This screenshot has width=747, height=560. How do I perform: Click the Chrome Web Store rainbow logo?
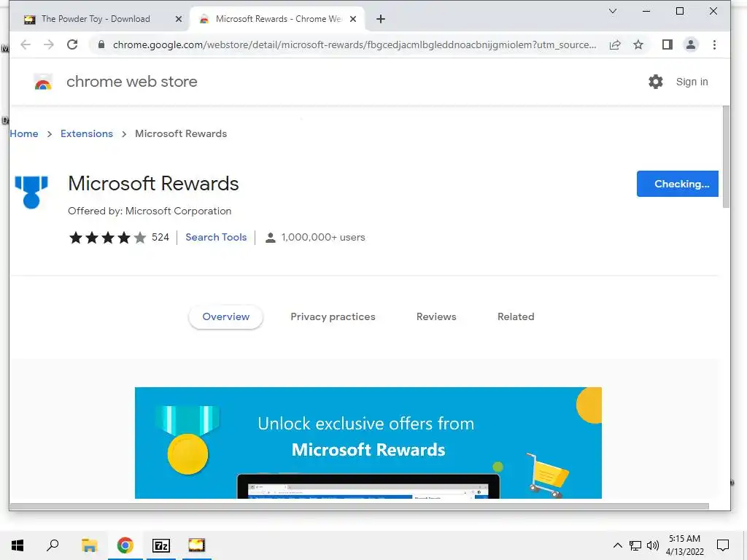[x=43, y=82]
